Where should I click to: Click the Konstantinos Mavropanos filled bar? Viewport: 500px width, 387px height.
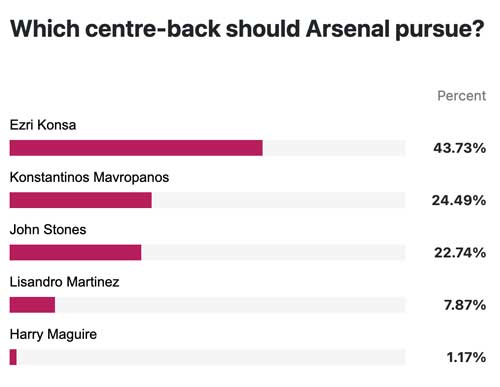coord(81,200)
